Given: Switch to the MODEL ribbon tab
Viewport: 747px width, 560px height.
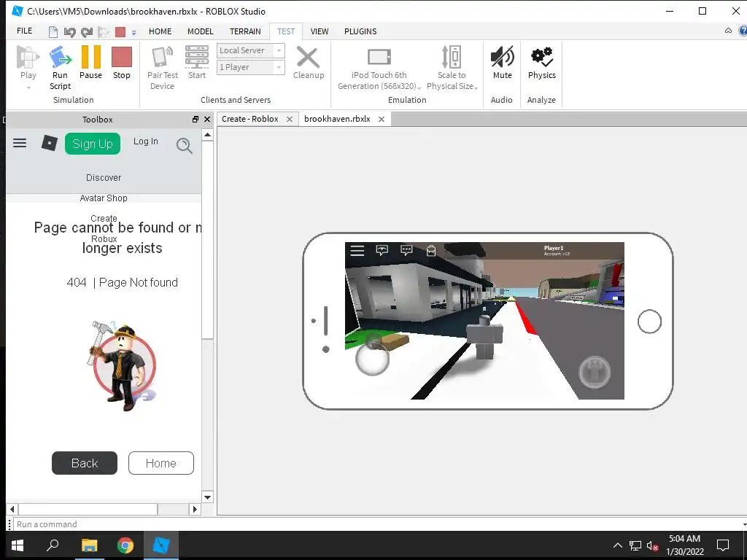Looking at the screenshot, I should click(x=200, y=31).
